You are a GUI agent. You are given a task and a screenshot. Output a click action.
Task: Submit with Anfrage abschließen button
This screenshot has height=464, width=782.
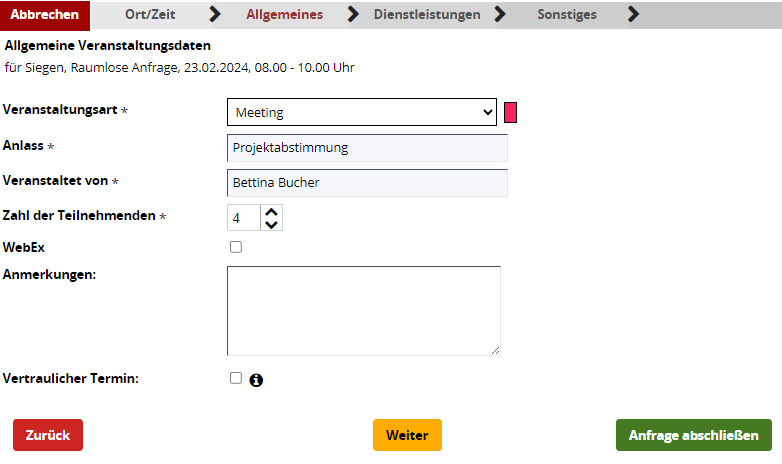tap(693, 435)
